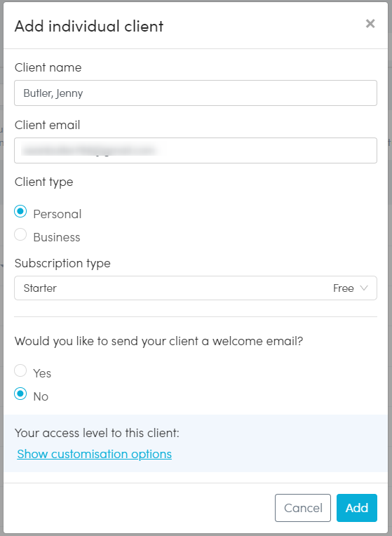Click the Subscription type label

(x=62, y=264)
